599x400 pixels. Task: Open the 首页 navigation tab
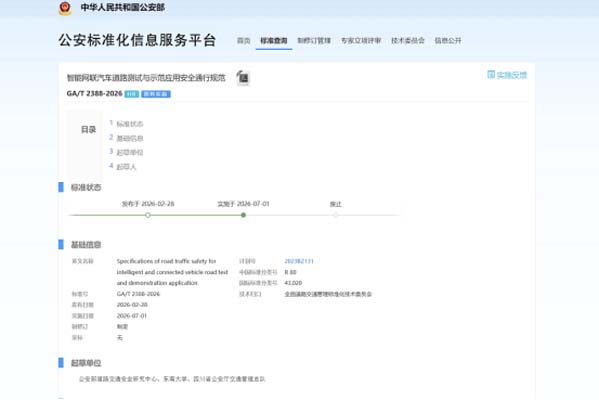tap(243, 40)
